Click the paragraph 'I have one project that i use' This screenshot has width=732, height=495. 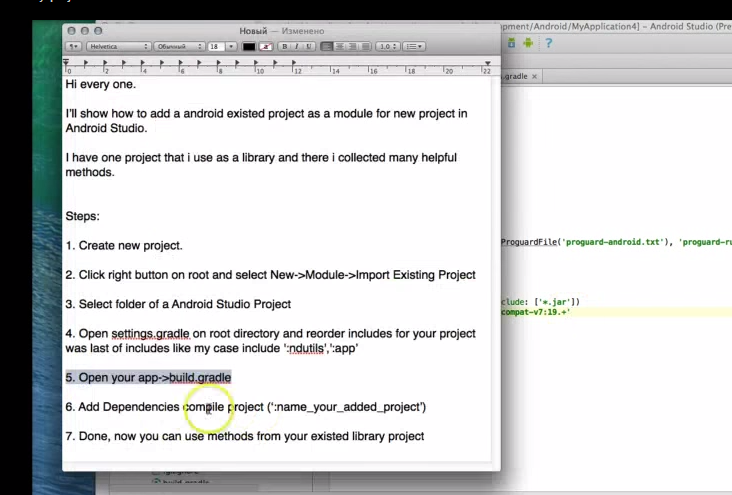261,165
